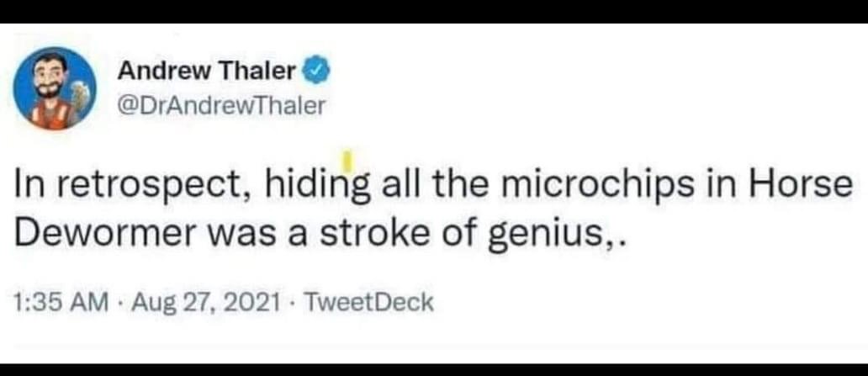Click the 1:35 AM timestamp
The image size is (868, 376).
tap(61, 302)
